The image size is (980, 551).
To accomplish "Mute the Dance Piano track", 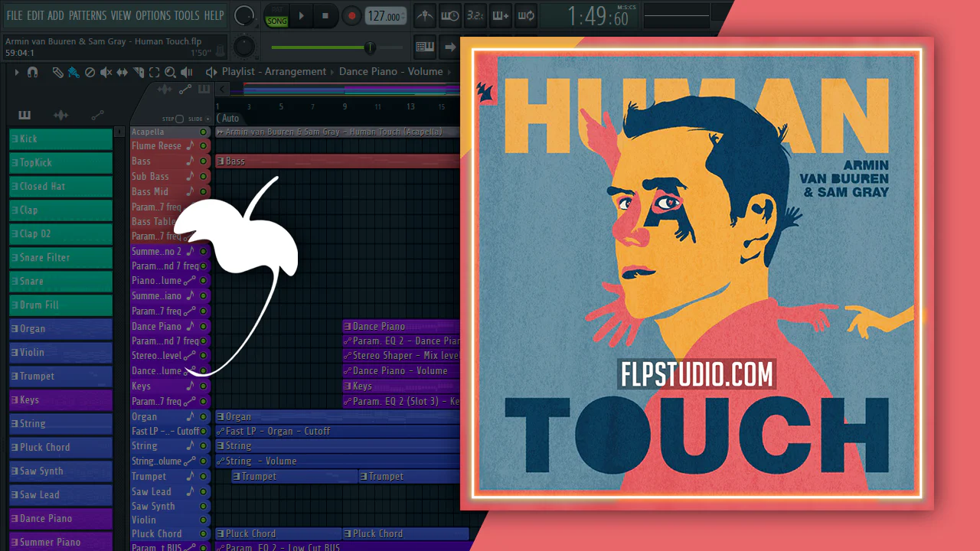I will point(203,326).
